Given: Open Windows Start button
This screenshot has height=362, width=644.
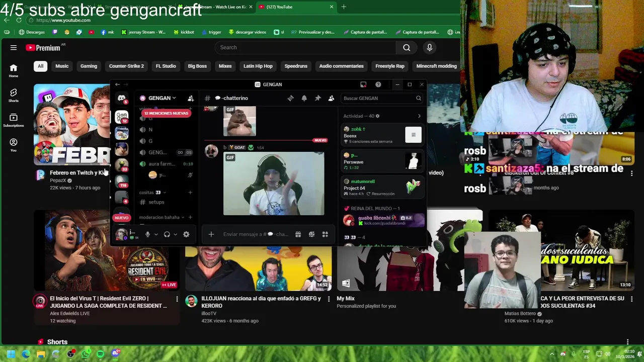Looking at the screenshot, I should coord(11,354).
